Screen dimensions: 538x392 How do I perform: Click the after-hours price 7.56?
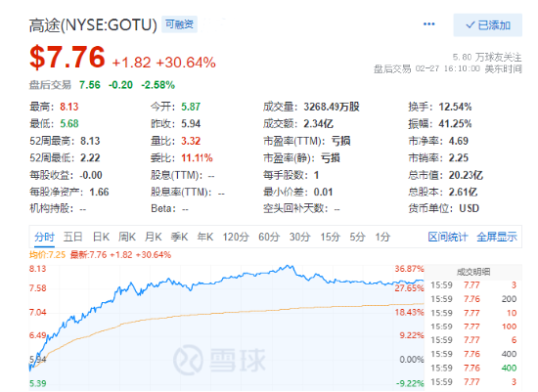click(90, 85)
